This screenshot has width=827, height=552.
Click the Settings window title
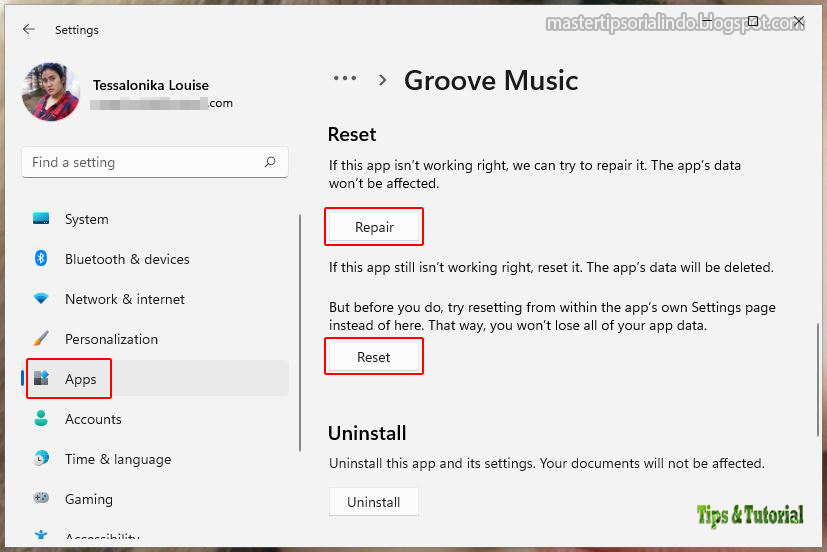(x=76, y=30)
